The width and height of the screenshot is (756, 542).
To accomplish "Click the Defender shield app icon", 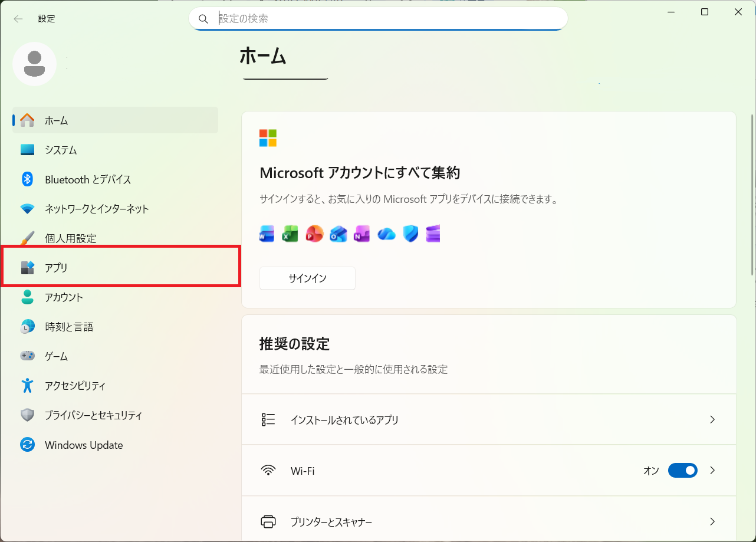I will pos(410,234).
